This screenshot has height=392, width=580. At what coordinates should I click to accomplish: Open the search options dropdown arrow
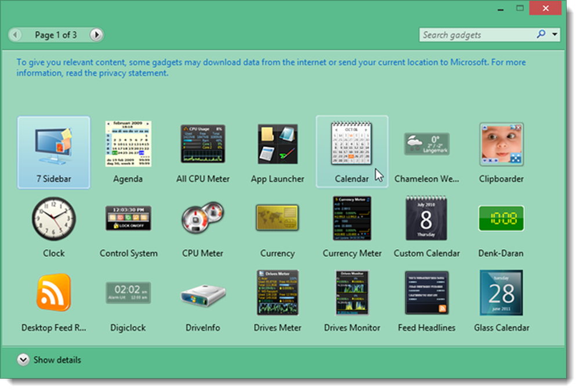[554, 34]
